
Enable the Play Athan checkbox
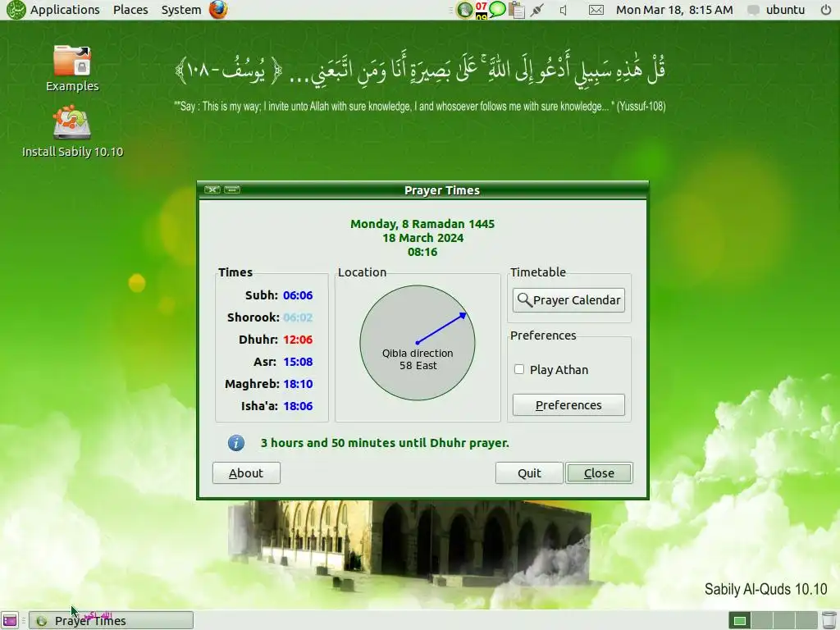[x=519, y=369]
